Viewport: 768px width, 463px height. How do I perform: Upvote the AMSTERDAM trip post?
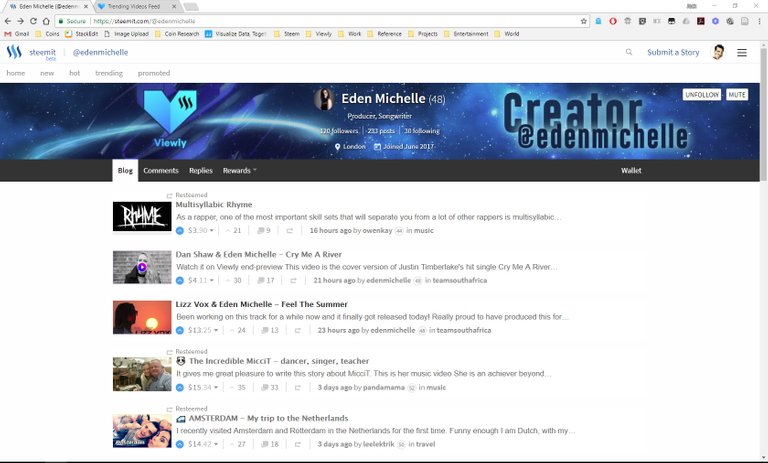click(180, 444)
